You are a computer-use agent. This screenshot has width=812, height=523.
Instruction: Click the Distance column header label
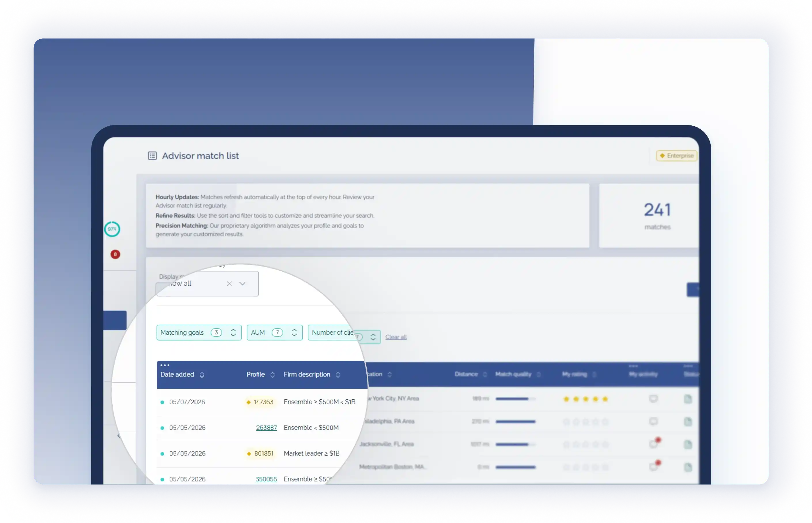(x=466, y=374)
